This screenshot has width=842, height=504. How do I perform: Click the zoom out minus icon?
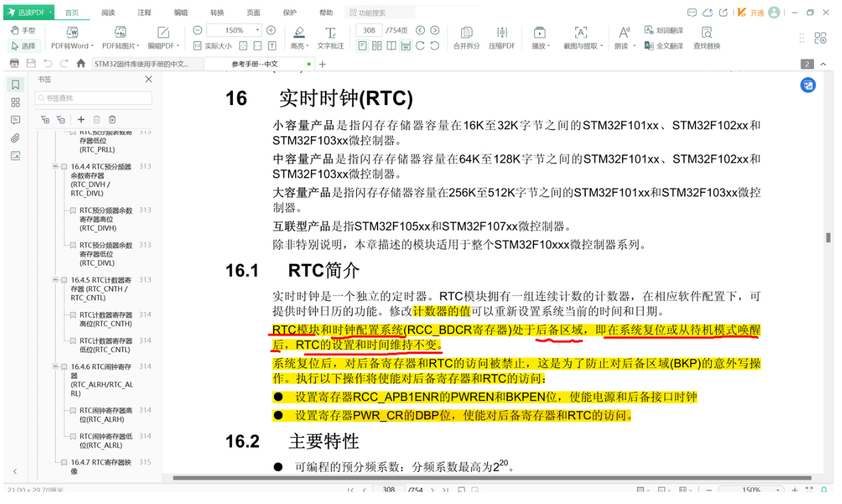click(198, 30)
